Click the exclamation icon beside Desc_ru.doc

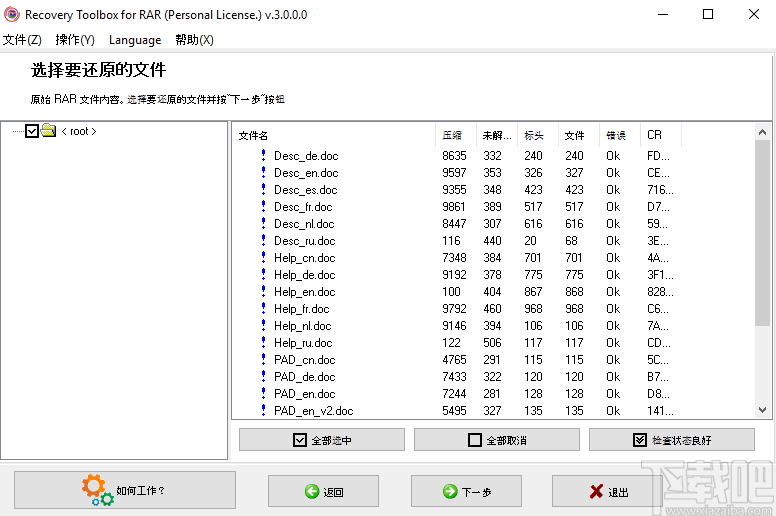263,240
